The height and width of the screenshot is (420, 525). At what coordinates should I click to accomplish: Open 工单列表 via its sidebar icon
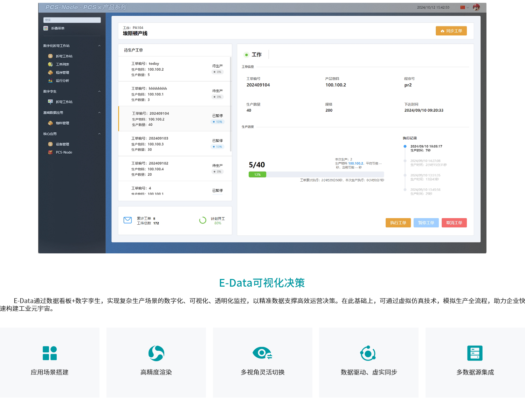50,64
